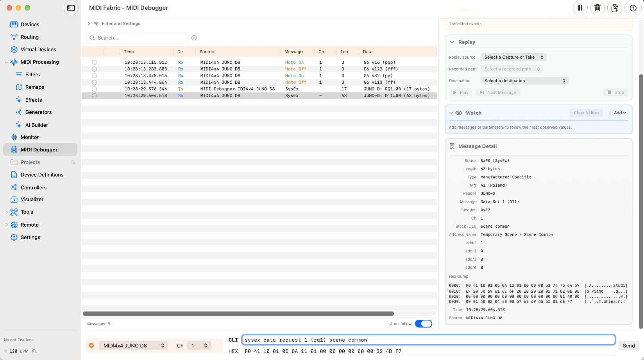This screenshot has height=360, width=644.
Task: Click the horizontal scrollbar of message list
Action: pyautogui.click(x=238, y=313)
